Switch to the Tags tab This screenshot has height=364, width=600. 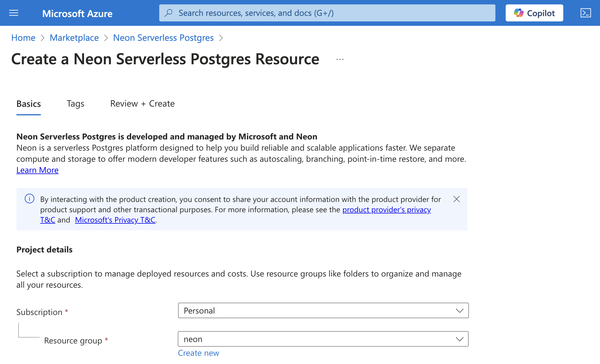tap(75, 104)
